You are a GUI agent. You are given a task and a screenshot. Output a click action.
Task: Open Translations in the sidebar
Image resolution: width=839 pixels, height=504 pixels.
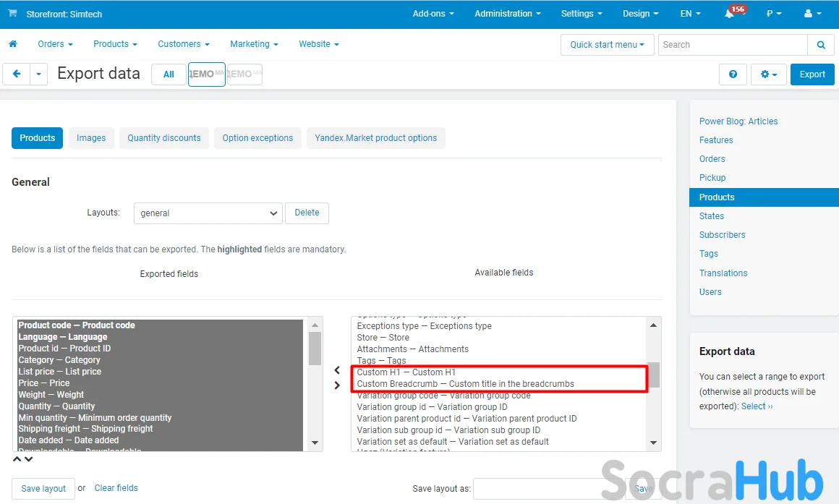[723, 273]
